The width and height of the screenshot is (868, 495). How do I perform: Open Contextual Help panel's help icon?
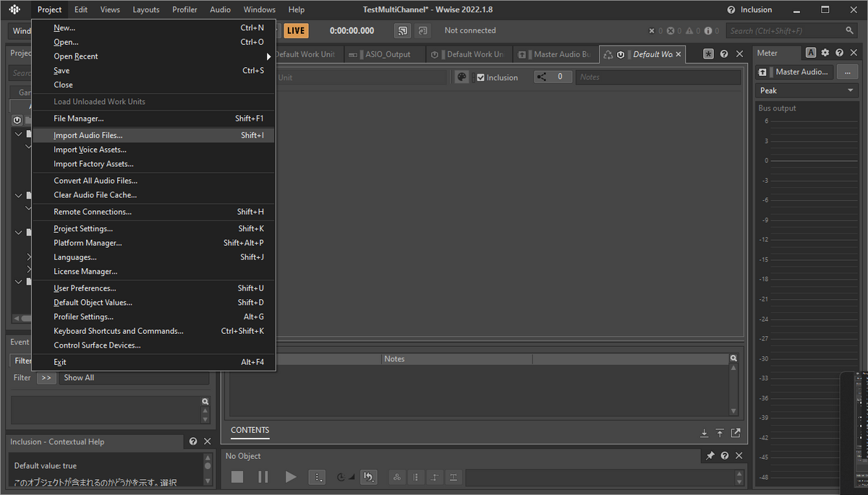click(193, 442)
